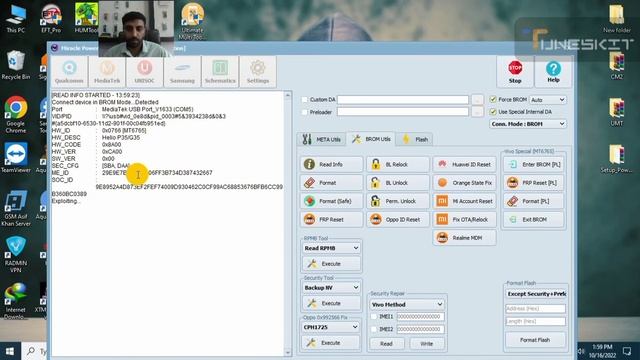
Task: Click Read in Security Repair
Action: [387, 344]
